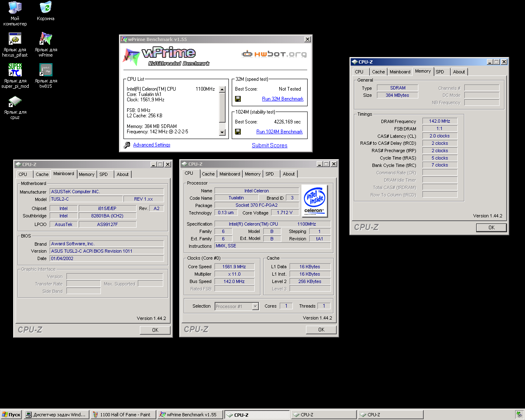Click OK in the Memory CPU-Z window
The width and height of the screenshot is (525, 420).
(491, 227)
